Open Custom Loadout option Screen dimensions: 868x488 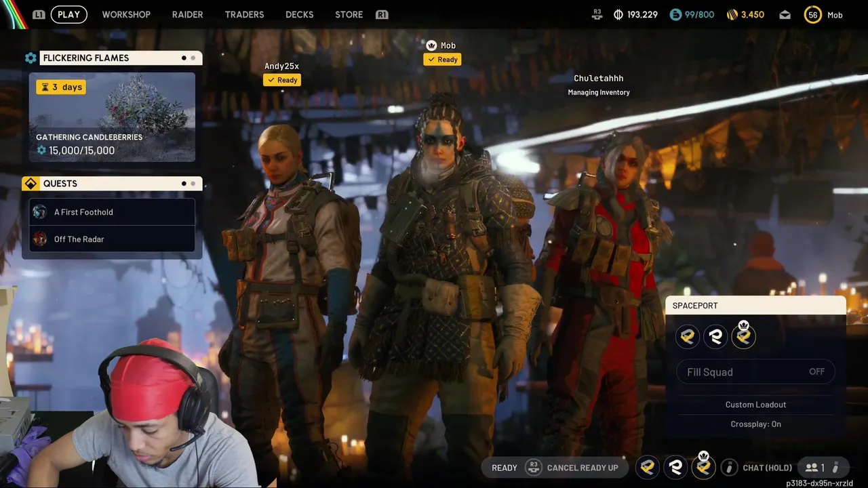(755, 405)
